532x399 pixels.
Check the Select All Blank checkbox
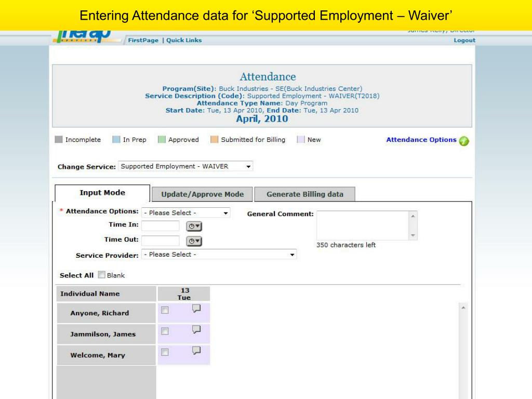pyautogui.click(x=101, y=275)
